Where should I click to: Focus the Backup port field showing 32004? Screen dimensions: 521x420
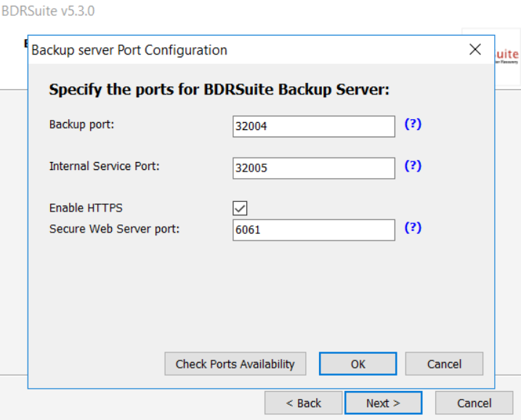pyautogui.click(x=314, y=126)
